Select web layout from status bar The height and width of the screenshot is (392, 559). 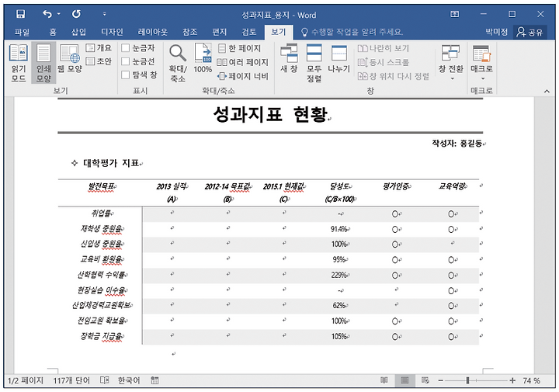click(x=425, y=380)
